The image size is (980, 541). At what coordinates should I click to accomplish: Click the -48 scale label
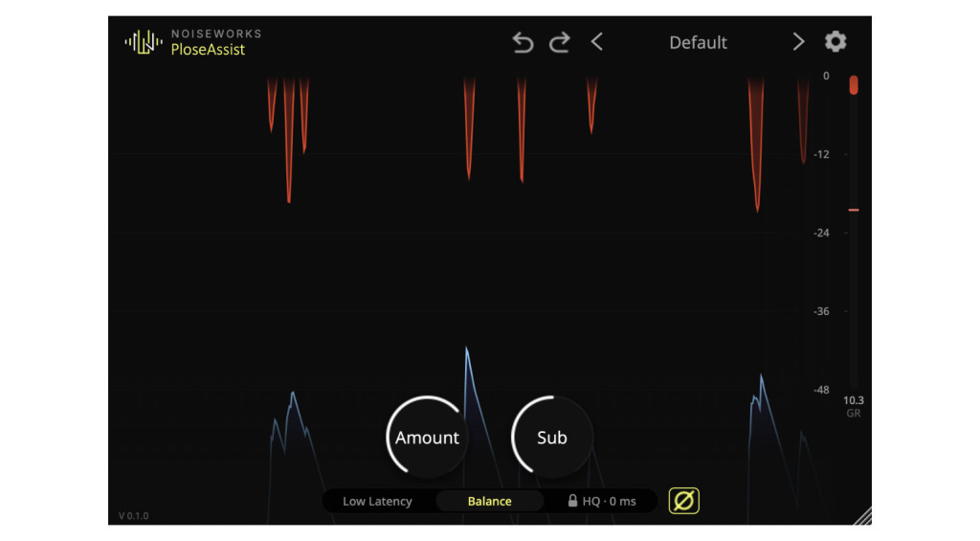821,390
